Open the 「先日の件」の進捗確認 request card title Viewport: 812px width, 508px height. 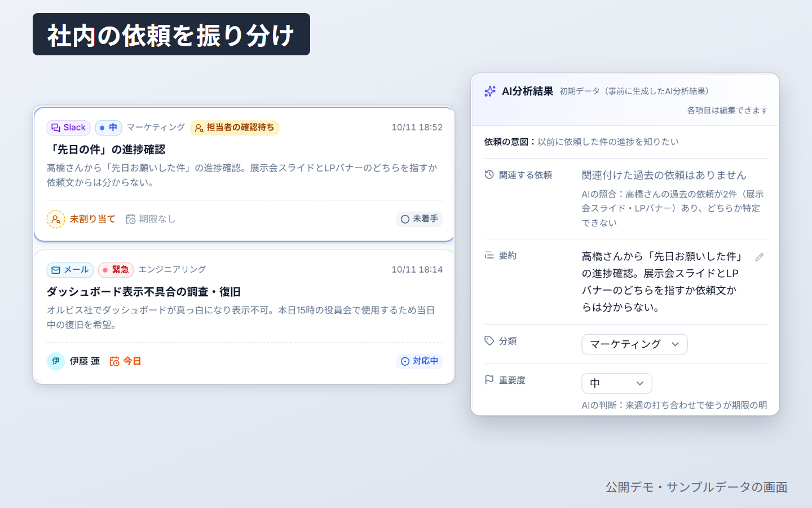106,150
